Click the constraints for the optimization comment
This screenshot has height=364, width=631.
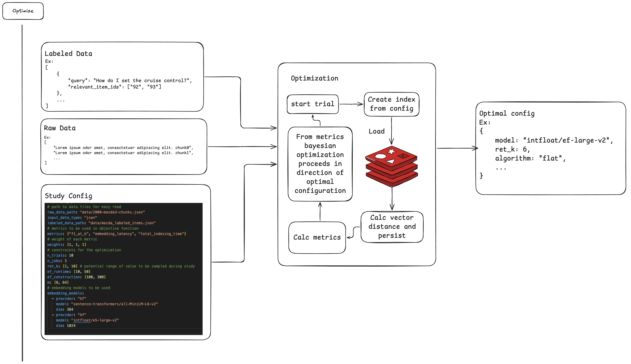pos(84,250)
